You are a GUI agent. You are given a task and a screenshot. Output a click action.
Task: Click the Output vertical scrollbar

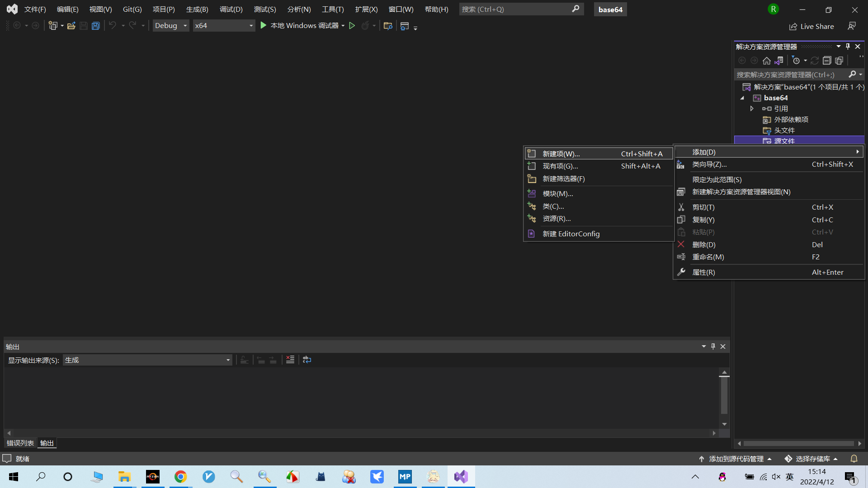724,399
